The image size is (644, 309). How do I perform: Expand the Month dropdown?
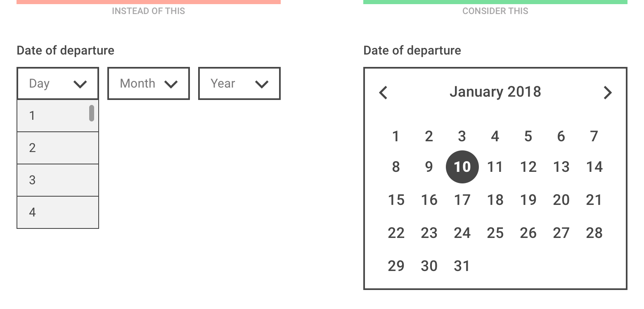149,84
